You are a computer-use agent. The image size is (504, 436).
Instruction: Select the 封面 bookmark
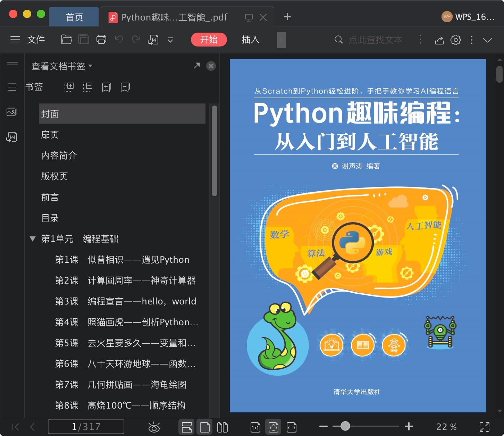[122, 114]
